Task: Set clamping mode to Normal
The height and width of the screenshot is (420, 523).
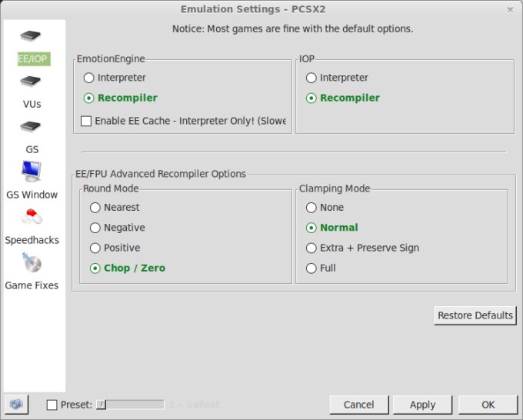Action: tap(311, 228)
